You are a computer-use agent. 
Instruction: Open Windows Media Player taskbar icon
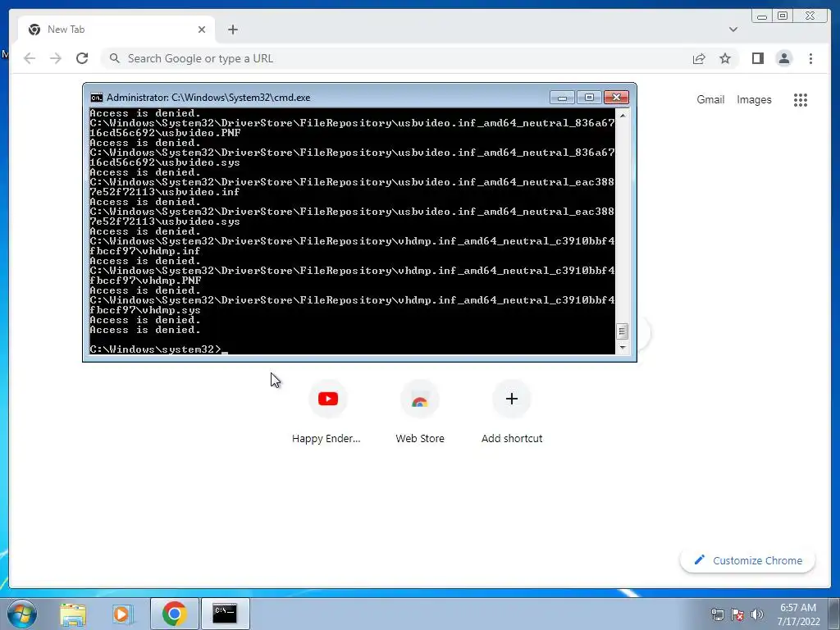pyautogui.click(x=122, y=614)
